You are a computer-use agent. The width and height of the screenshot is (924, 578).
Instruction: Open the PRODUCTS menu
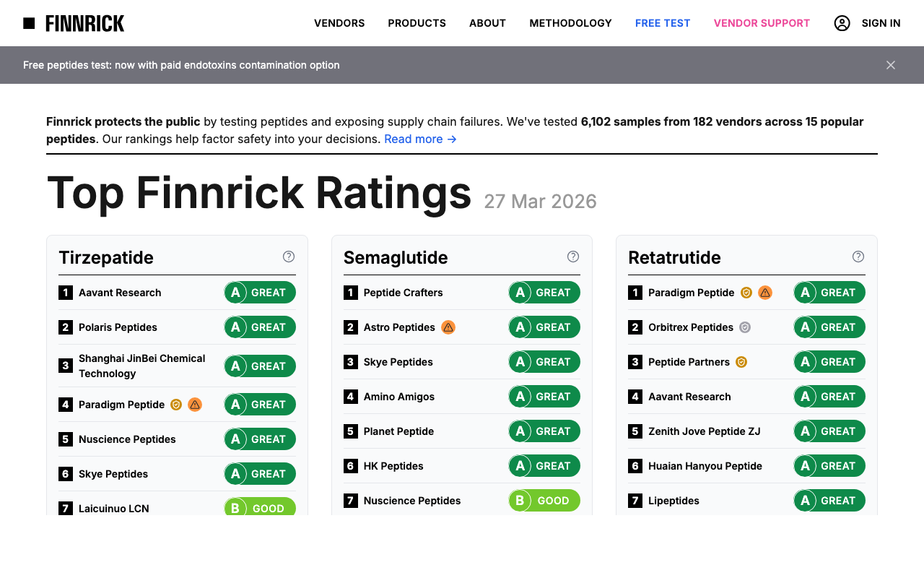(417, 23)
